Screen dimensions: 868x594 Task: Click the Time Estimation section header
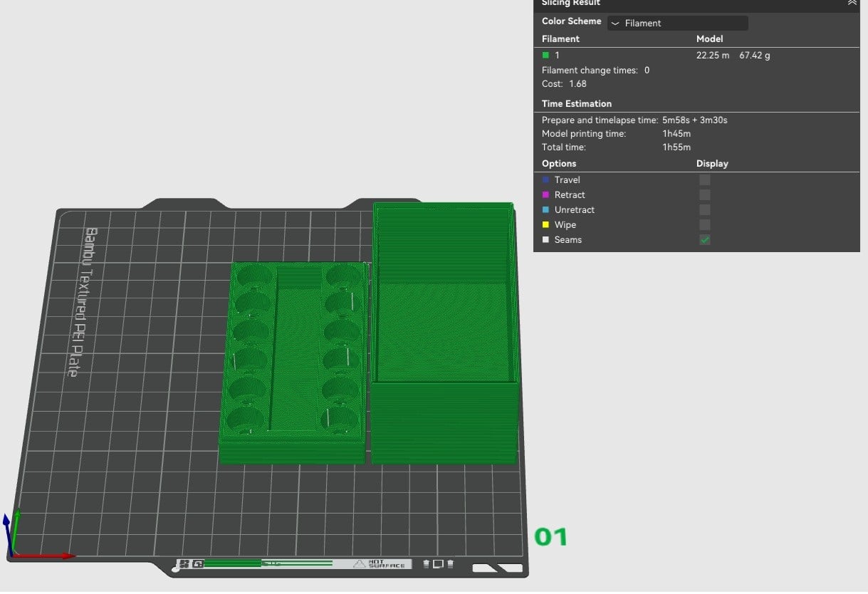577,104
